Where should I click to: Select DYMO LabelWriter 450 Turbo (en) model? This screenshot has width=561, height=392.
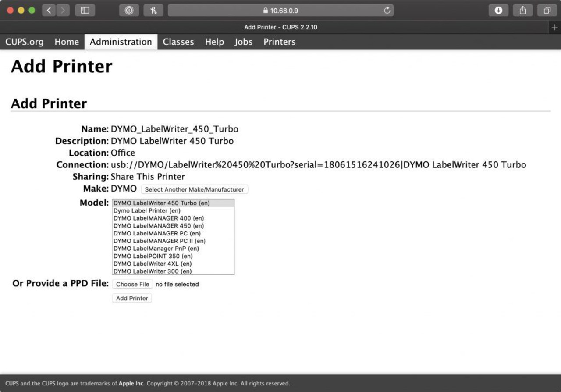coord(173,203)
